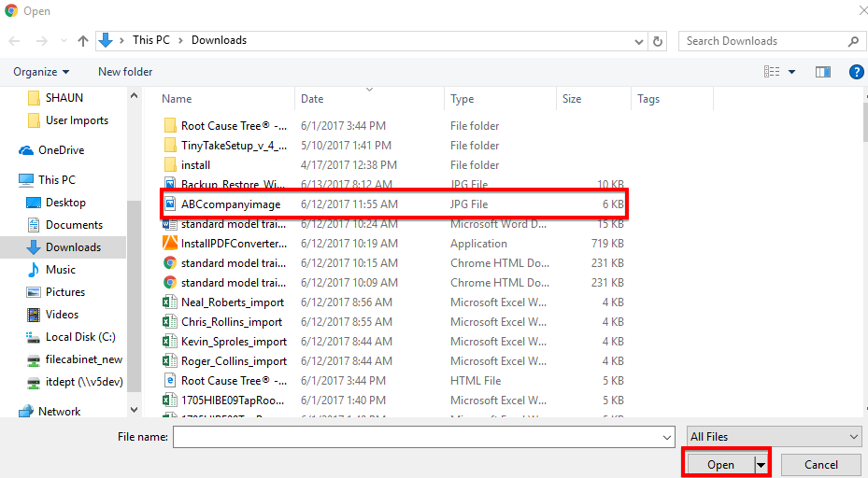Click the New folder button
Screen dimensions: 868x478
(x=125, y=72)
